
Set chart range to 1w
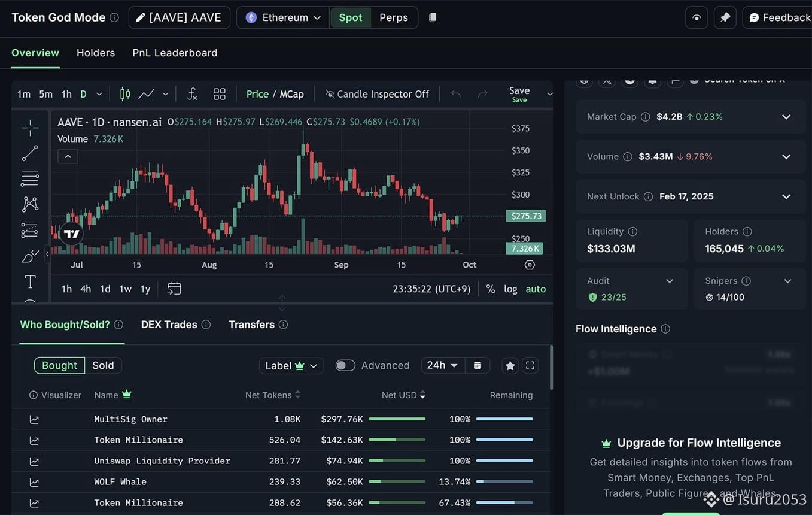pos(125,289)
